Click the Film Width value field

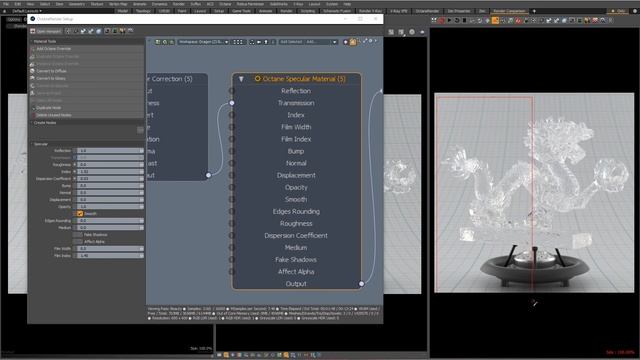click(x=110, y=248)
